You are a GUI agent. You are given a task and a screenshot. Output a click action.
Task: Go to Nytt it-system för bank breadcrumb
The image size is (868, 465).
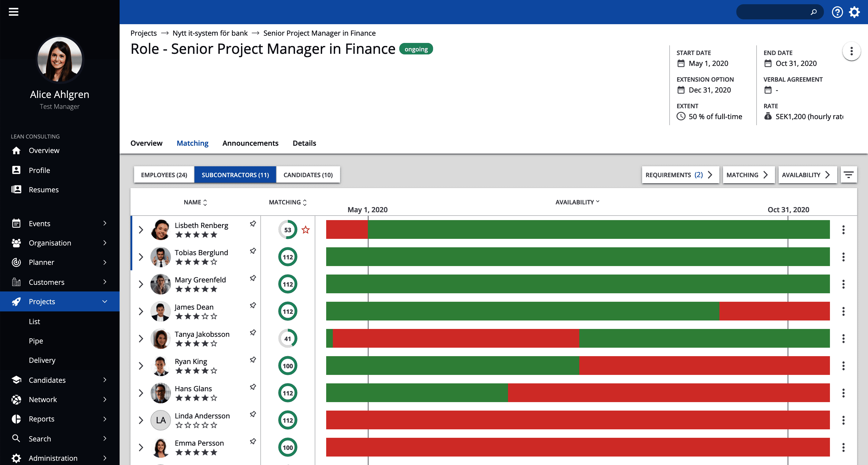pos(210,33)
